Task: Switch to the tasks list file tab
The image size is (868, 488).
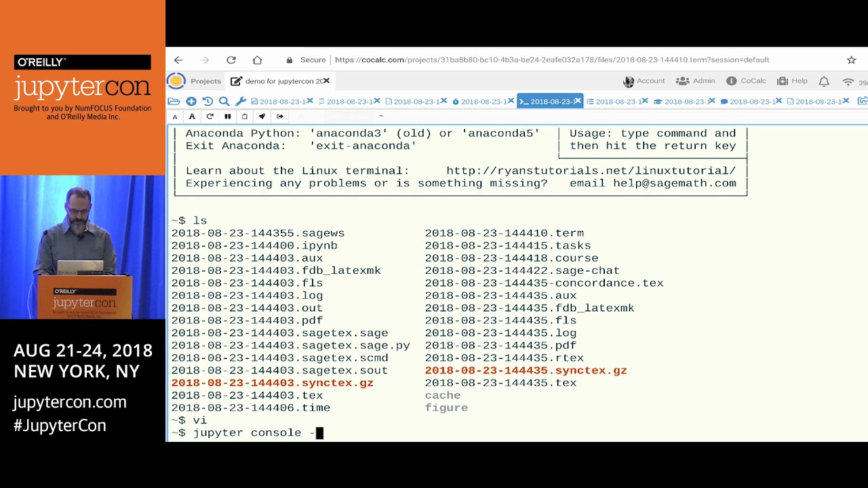Action: (614, 102)
